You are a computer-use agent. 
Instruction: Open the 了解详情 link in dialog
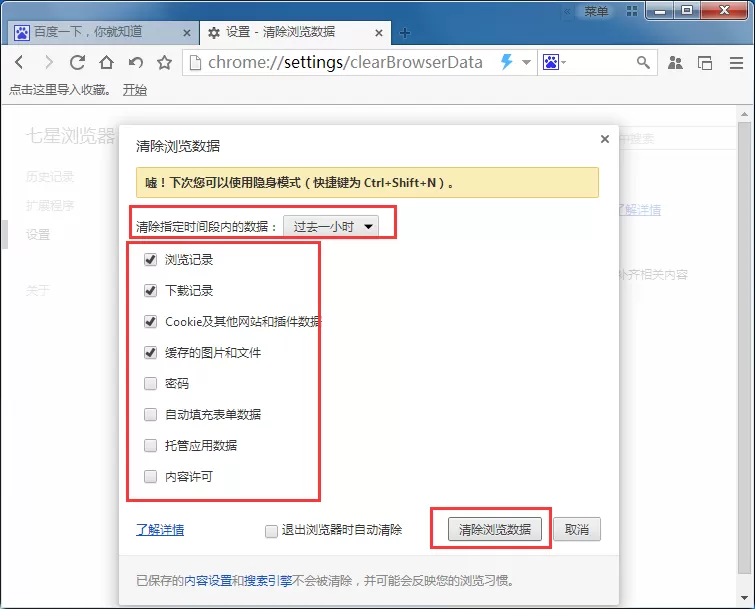(160, 530)
